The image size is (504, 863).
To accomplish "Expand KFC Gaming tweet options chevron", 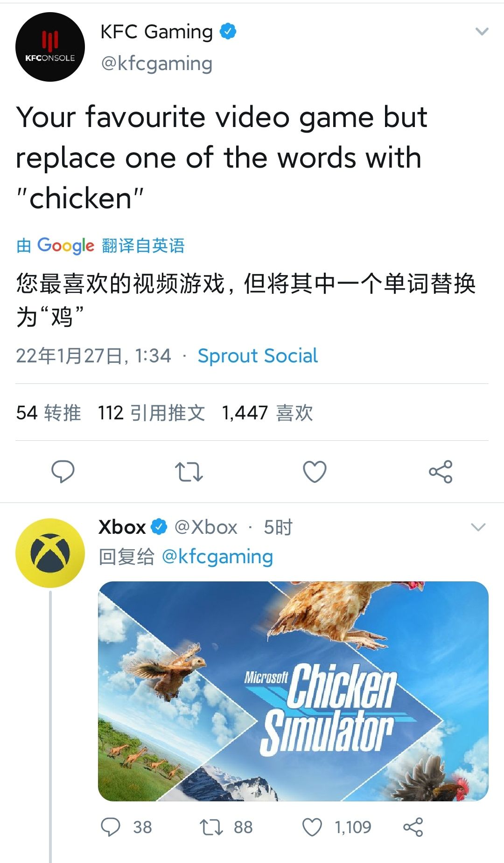I will [x=482, y=31].
